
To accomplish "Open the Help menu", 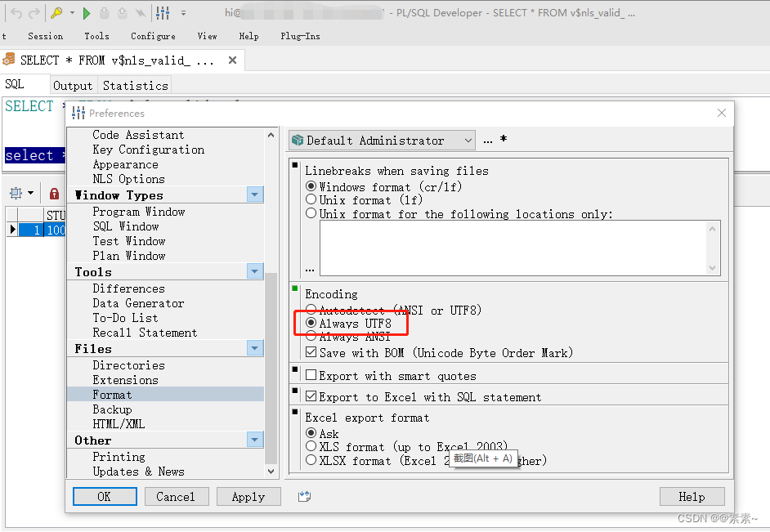I will pyautogui.click(x=249, y=36).
